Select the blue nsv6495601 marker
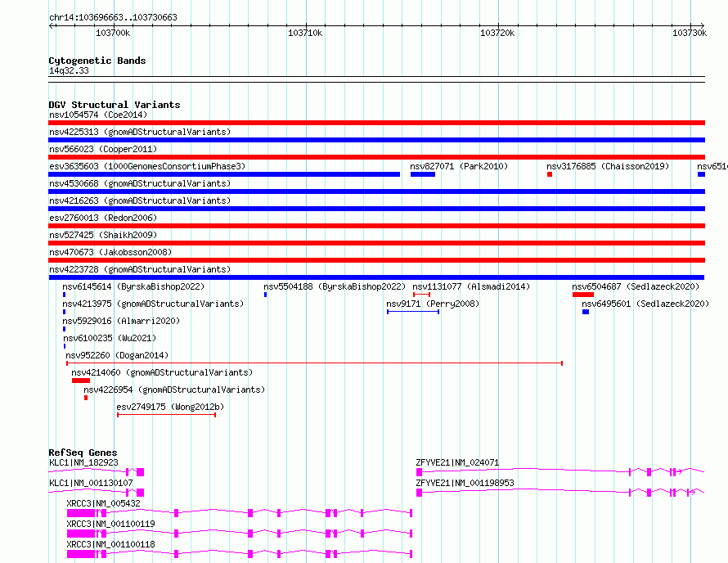This screenshot has height=563, width=728. tap(586, 312)
